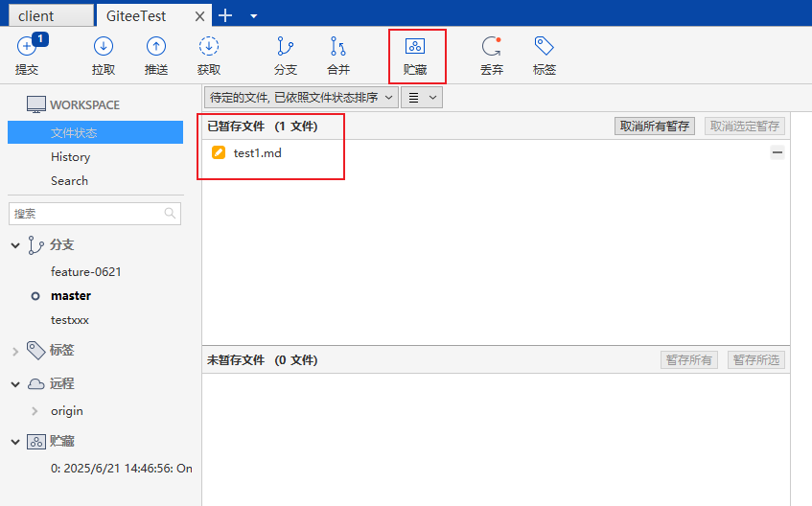Switch to the client tab
This screenshot has height=506, width=812.
coord(48,16)
